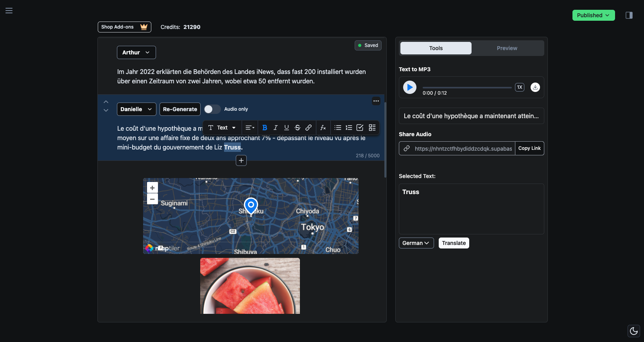Open the Text style dropdown
Screen dimensions: 644x342
tap(222, 128)
